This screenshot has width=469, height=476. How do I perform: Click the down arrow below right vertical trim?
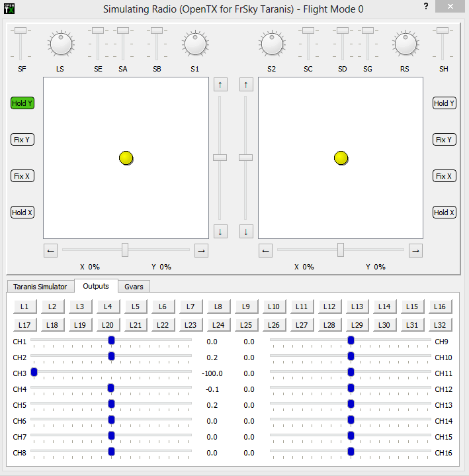pyautogui.click(x=246, y=232)
